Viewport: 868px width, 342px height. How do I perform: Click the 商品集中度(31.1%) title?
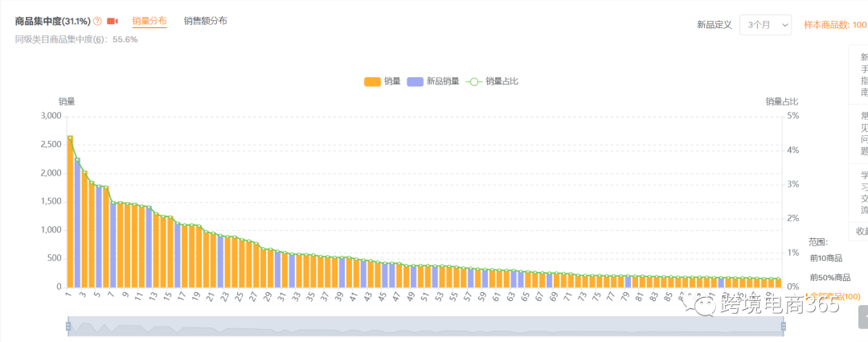tap(52, 21)
